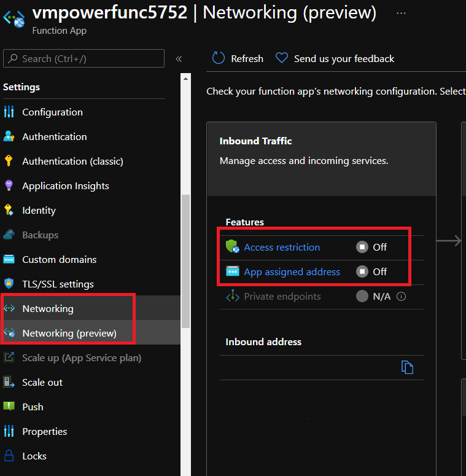Viewport: 466px width, 476px height.
Task: Open the Identity page
Action: [39, 211]
